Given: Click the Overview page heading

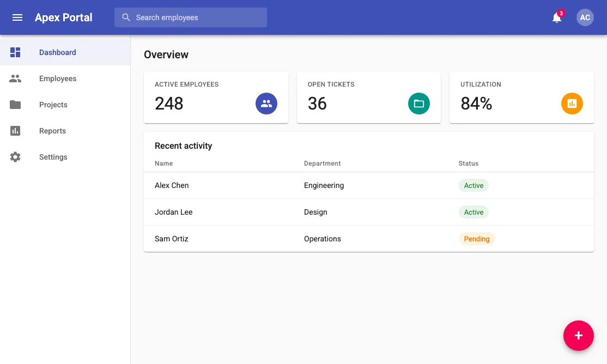Looking at the screenshot, I should 166,54.
